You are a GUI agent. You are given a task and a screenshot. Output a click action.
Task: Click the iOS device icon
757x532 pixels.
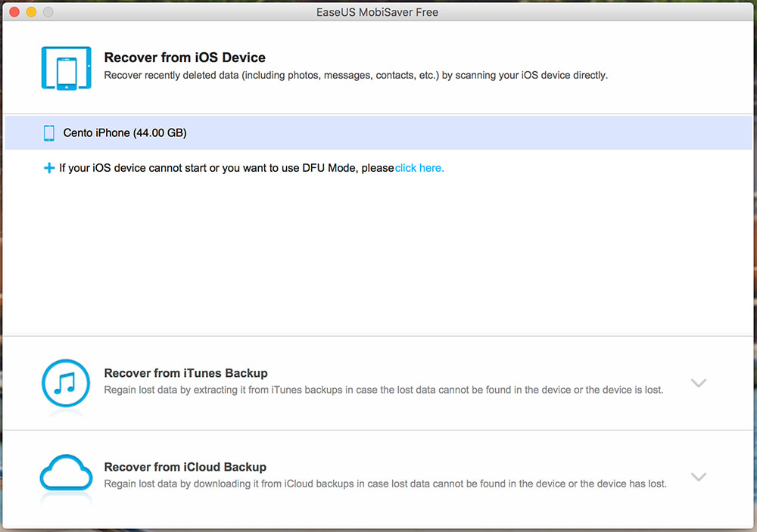(x=66, y=68)
